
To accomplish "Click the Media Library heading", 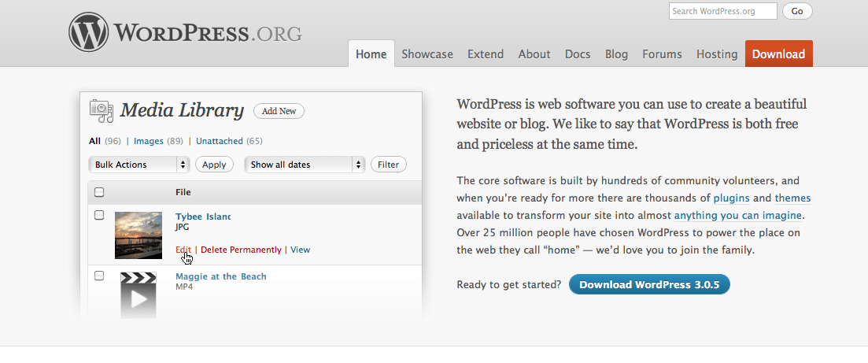I will (182, 110).
